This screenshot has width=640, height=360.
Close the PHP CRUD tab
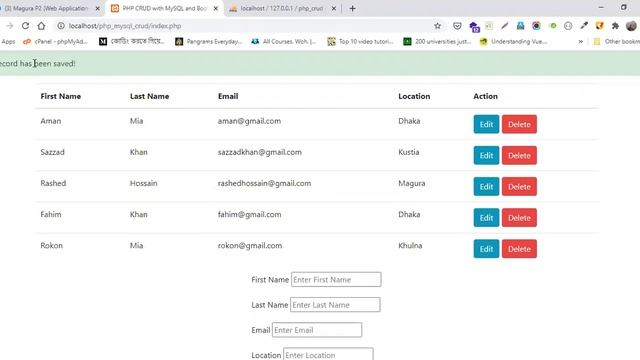tap(216, 8)
